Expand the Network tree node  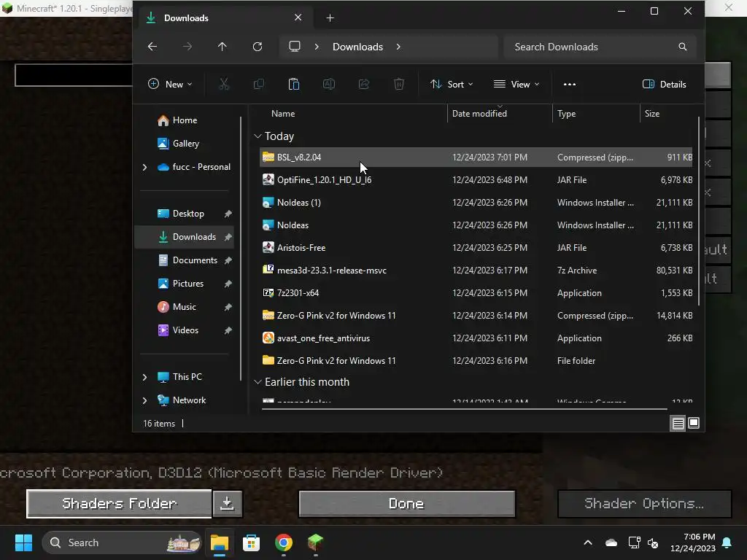(145, 400)
